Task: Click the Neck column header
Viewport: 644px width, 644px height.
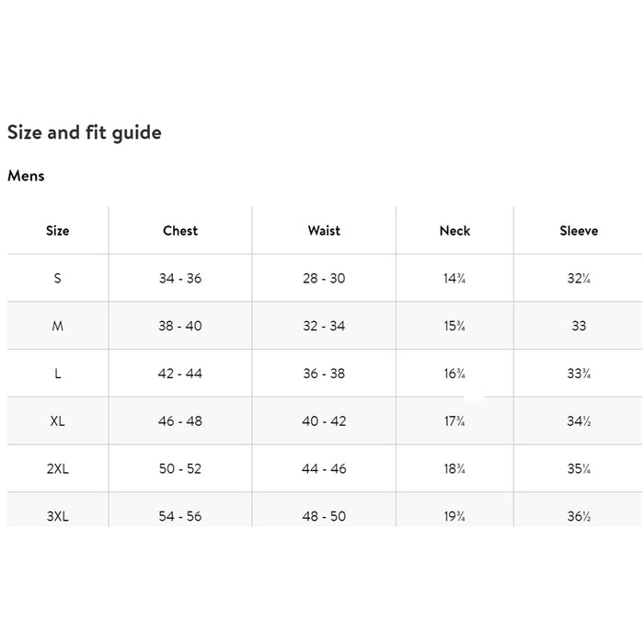Action: pyautogui.click(x=454, y=231)
